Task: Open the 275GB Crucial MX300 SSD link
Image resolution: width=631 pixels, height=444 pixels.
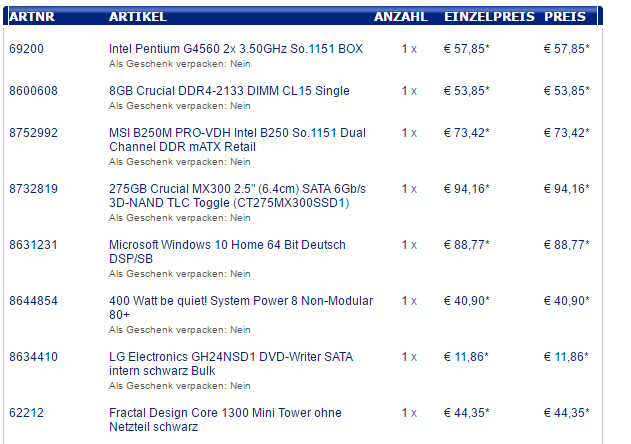Action: pyautogui.click(x=237, y=196)
